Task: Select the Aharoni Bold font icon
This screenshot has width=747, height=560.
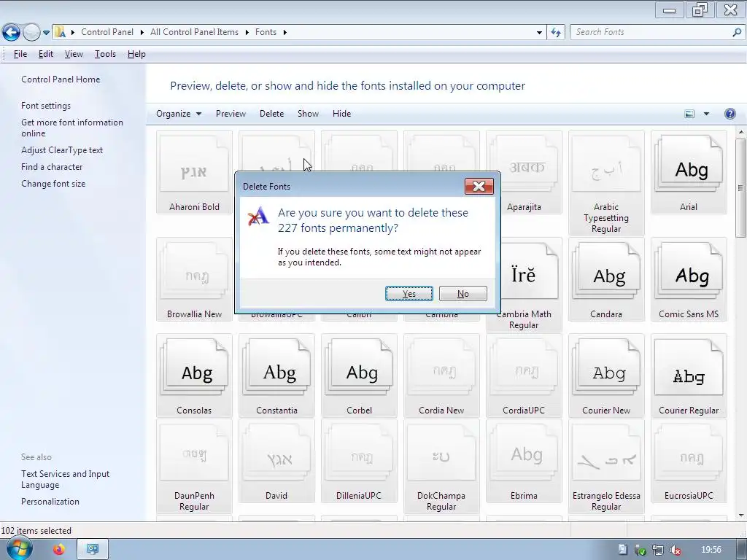Action: pos(194,172)
